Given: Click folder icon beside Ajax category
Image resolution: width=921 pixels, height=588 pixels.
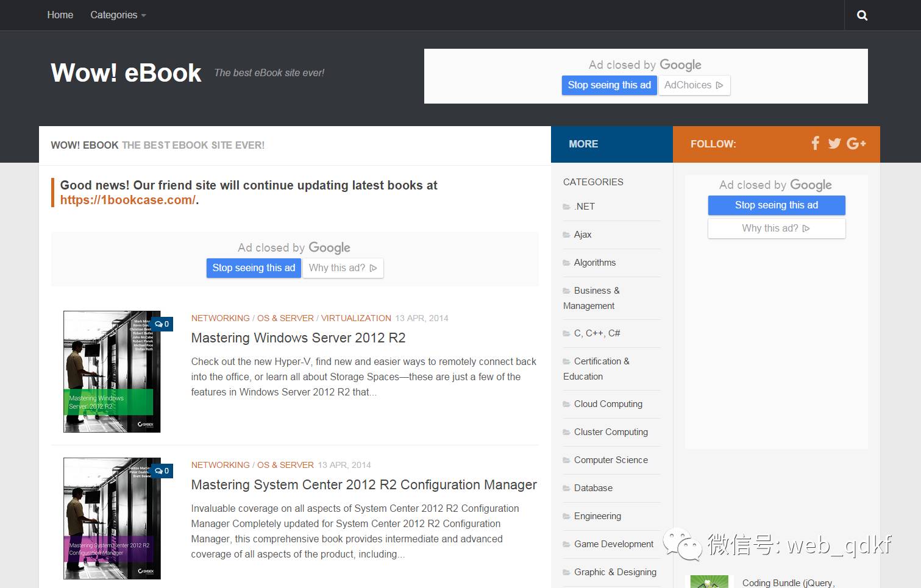Looking at the screenshot, I should (x=566, y=235).
